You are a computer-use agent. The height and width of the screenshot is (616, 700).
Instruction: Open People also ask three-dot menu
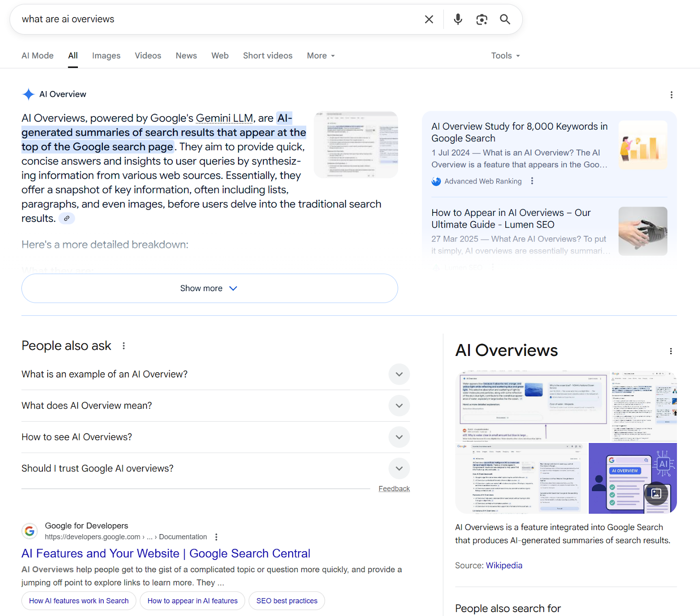124,346
